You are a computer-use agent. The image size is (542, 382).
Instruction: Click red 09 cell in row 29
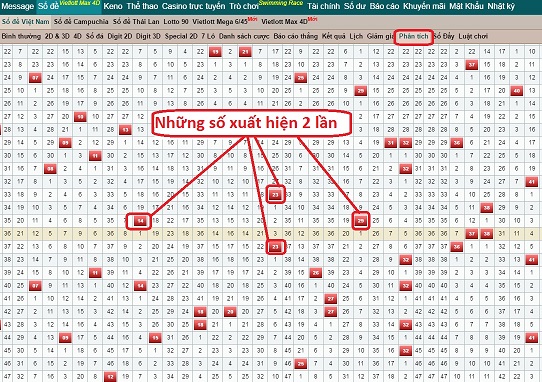(x=65, y=143)
